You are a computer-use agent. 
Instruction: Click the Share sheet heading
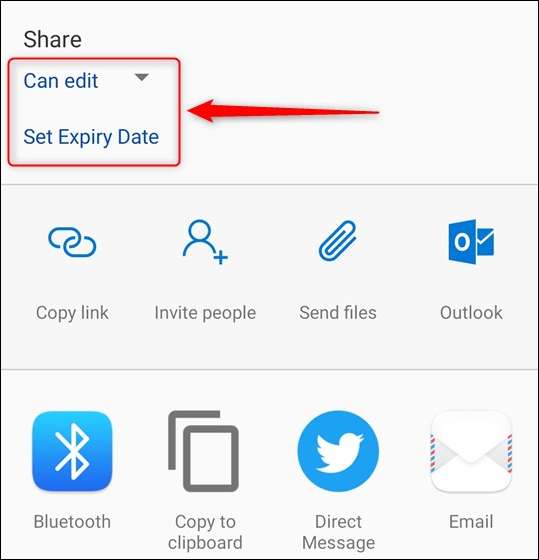pos(53,39)
